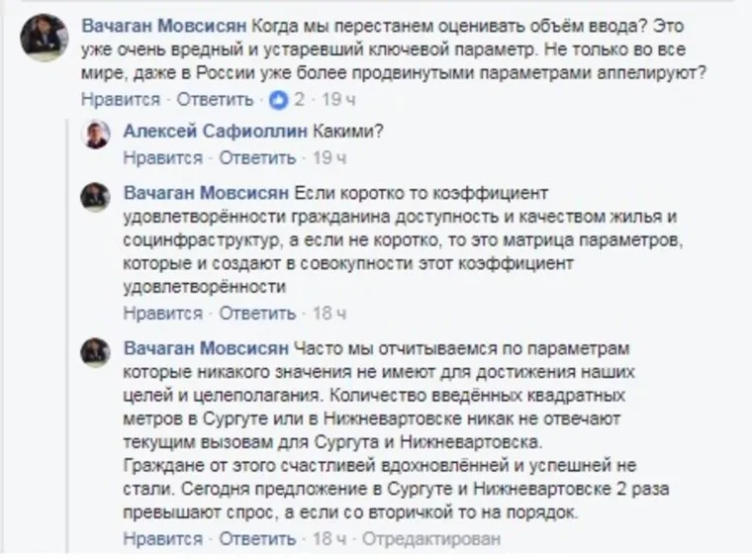Like the top comment via 'Нравится'
Image resolution: width=752 pixels, height=560 pixels.
[x=120, y=99]
